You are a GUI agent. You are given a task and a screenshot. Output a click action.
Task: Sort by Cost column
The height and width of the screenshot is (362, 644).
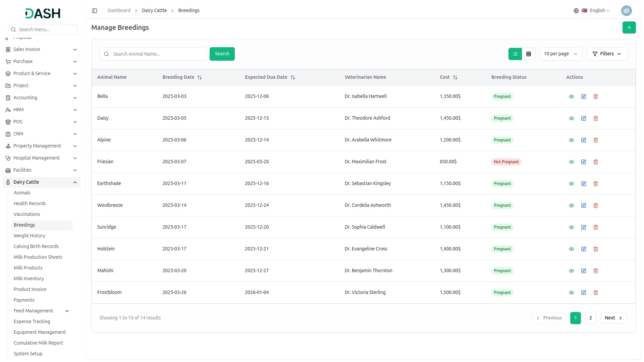(x=455, y=77)
